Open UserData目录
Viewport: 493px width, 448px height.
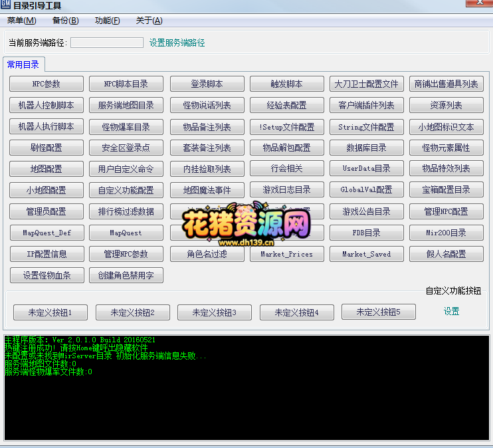tap(367, 168)
